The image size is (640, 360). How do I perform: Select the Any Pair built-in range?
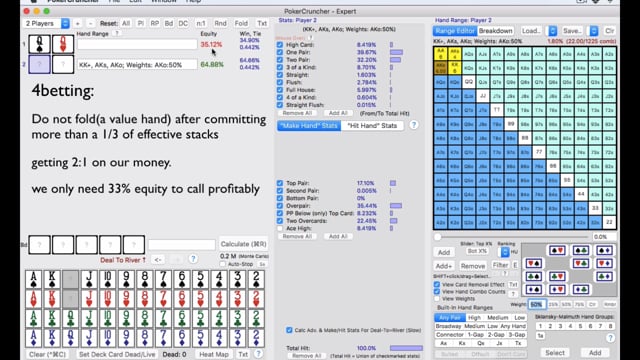pyautogui.click(x=449, y=318)
